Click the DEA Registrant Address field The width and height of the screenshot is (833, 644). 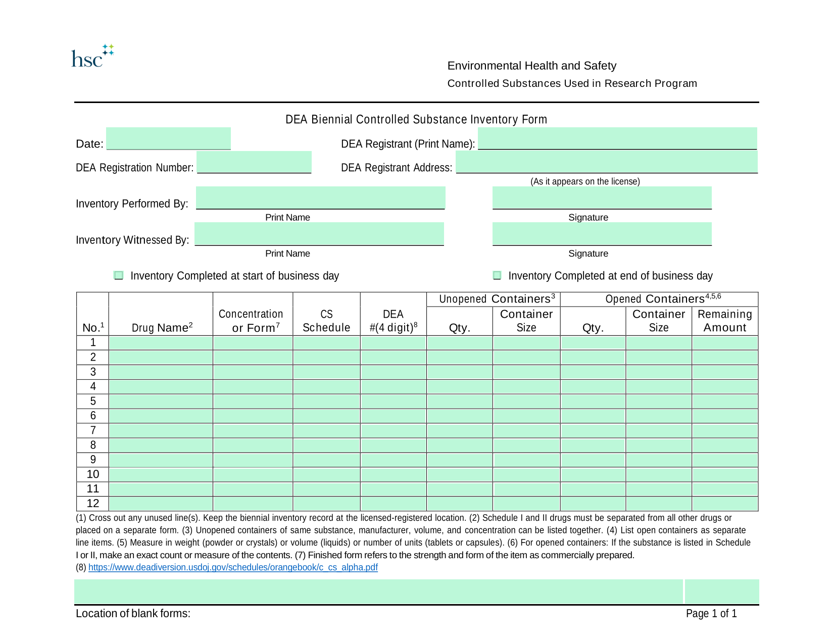tap(607, 162)
